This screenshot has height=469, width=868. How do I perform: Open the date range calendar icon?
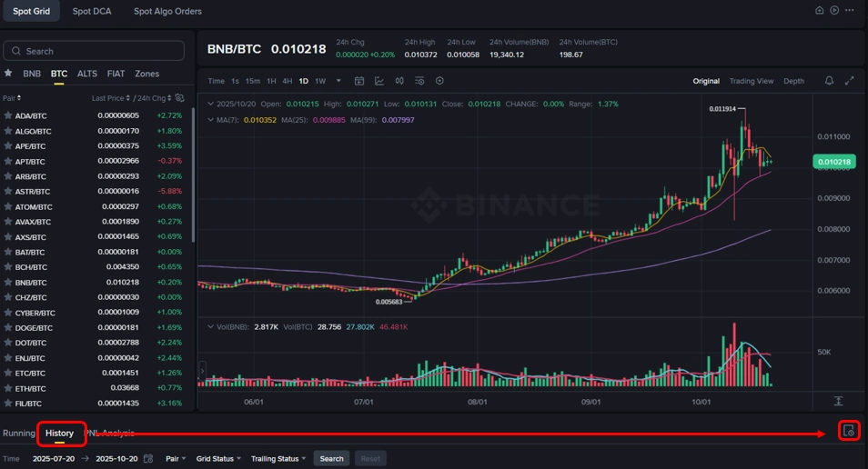pyautogui.click(x=147, y=458)
